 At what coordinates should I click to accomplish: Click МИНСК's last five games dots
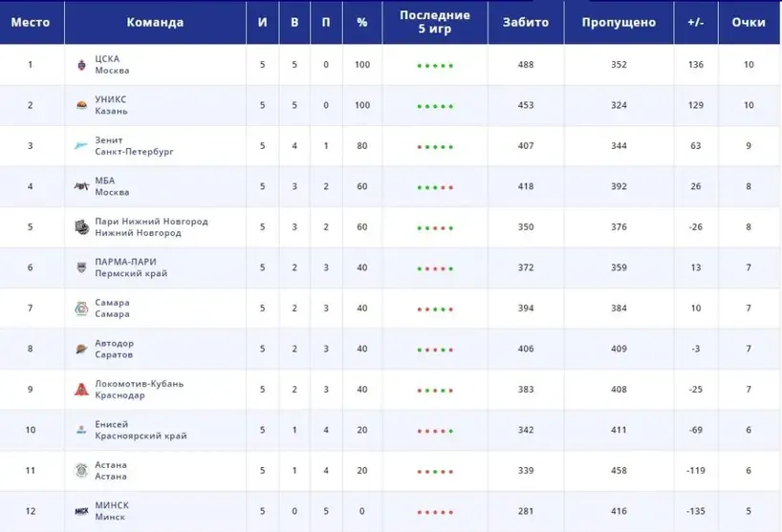(435, 512)
